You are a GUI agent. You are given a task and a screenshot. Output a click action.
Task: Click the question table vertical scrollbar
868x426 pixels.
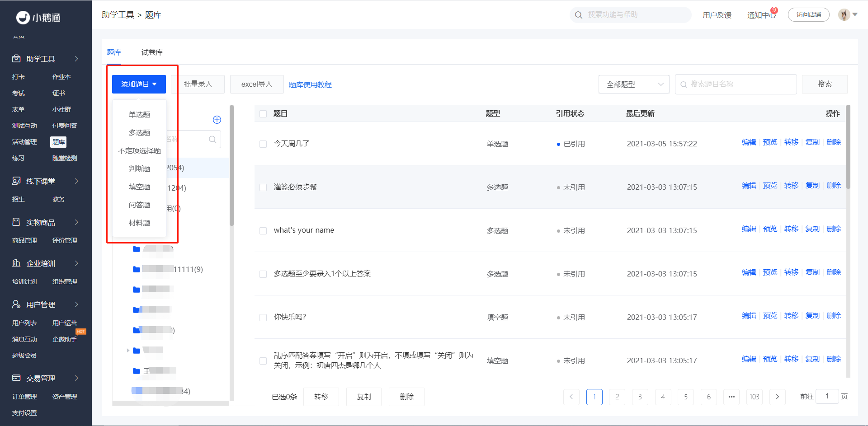pyautogui.click(x=849, y=147)
